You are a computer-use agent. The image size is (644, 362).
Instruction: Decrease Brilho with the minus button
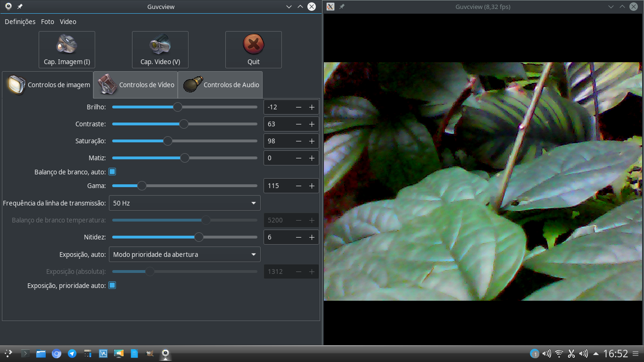(x=299, y=107)
